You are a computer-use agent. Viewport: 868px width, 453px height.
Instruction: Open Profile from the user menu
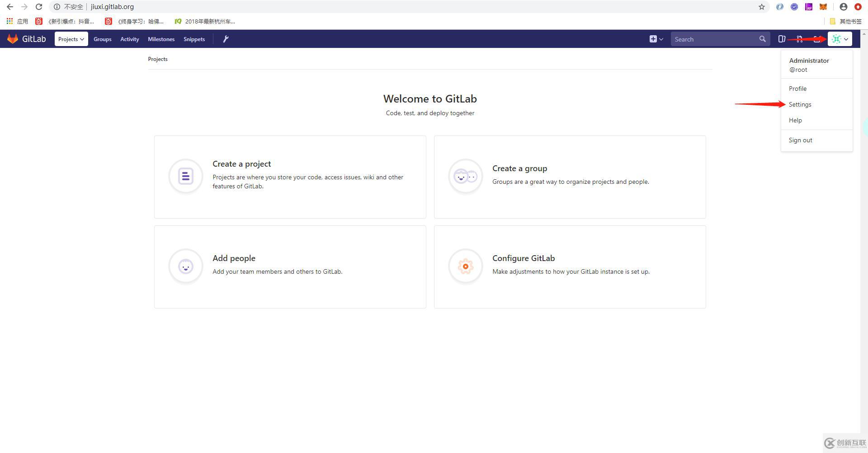pos(797,89)
